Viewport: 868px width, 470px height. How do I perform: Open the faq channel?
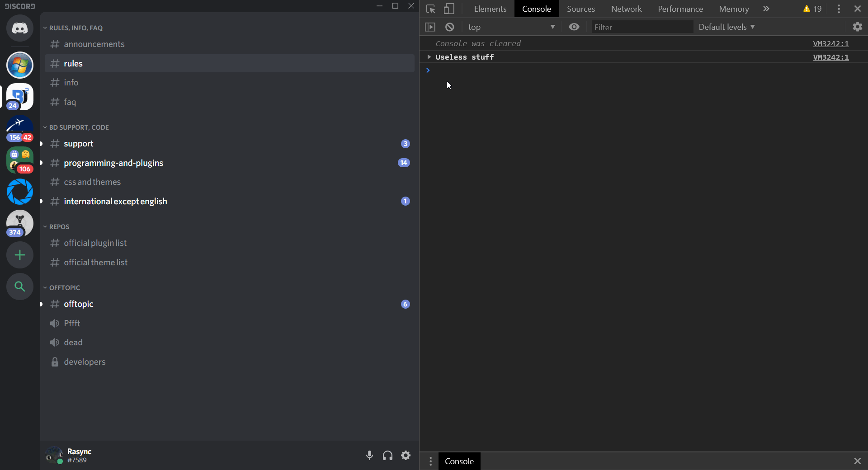pyautogui.click(x=230, y=102)
